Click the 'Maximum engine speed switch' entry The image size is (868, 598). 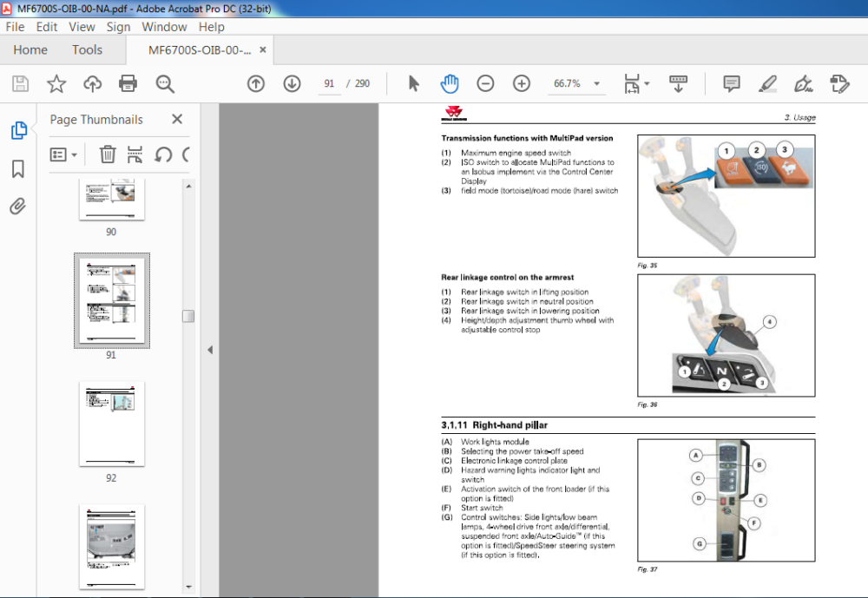tap(516, 153)
